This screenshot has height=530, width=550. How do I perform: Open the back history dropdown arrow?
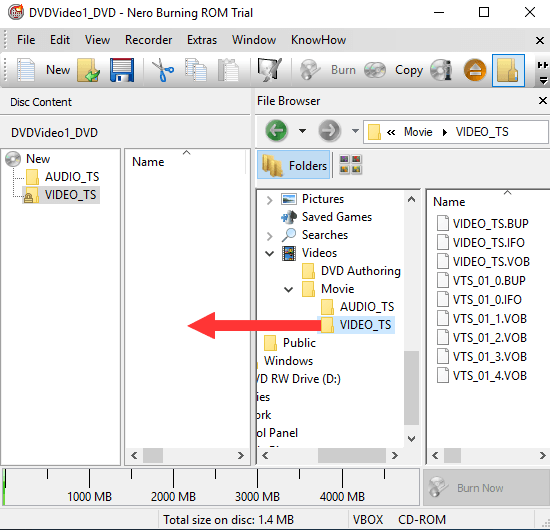pos(302,131)
